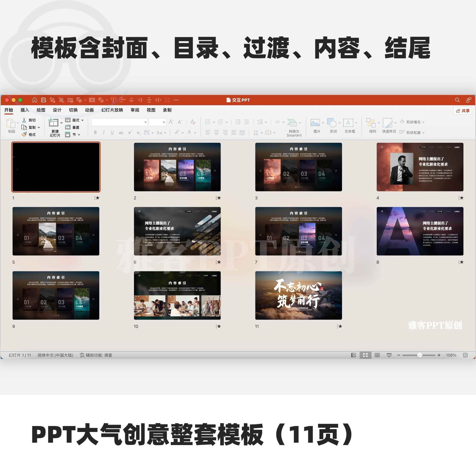This screenshot has width=476, height=476.
Task: Click the search magnifier icon
Action: pos(457,100)
